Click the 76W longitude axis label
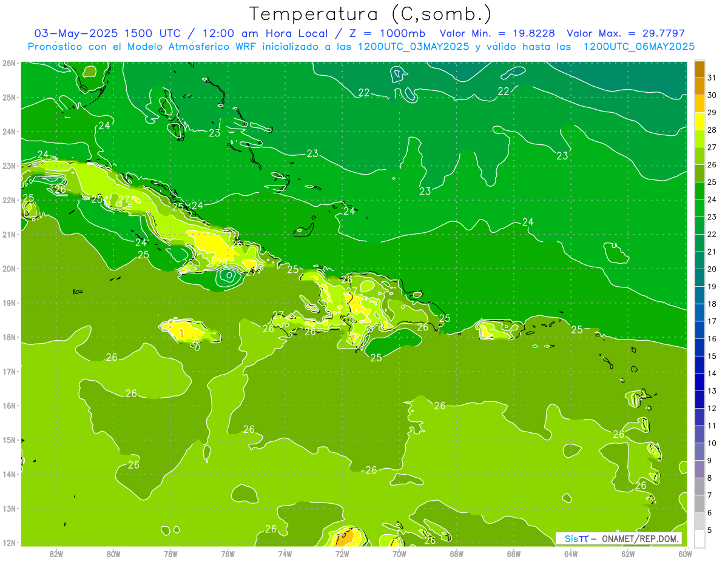 coord(227,554)
